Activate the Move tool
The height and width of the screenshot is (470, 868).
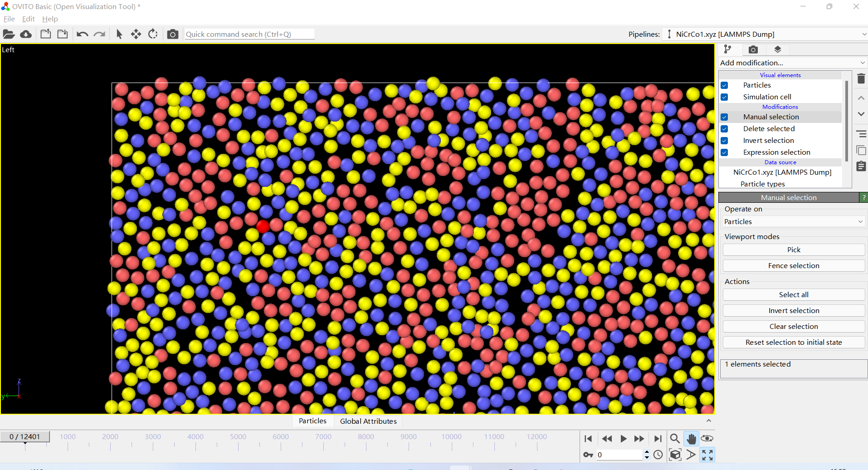pyautogui.click(x=136, y=34)
